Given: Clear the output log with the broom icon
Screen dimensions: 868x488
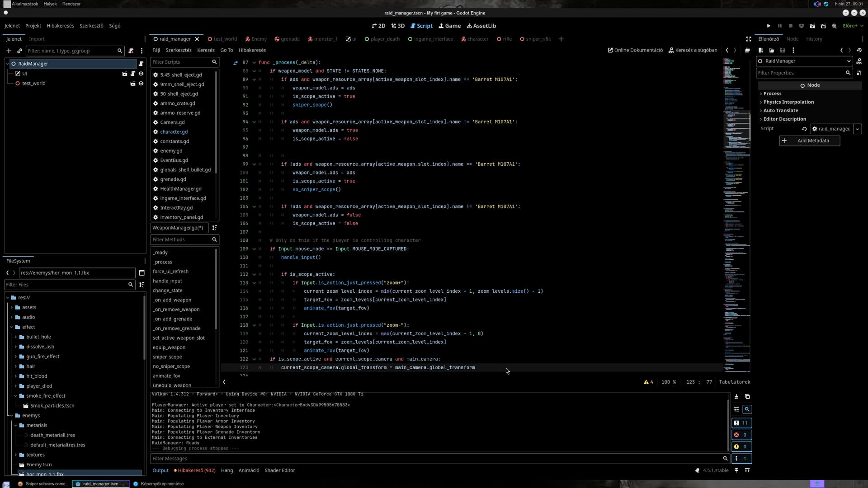Looking at the screenshot, I should pyautogui.click(x=736, y=397).
